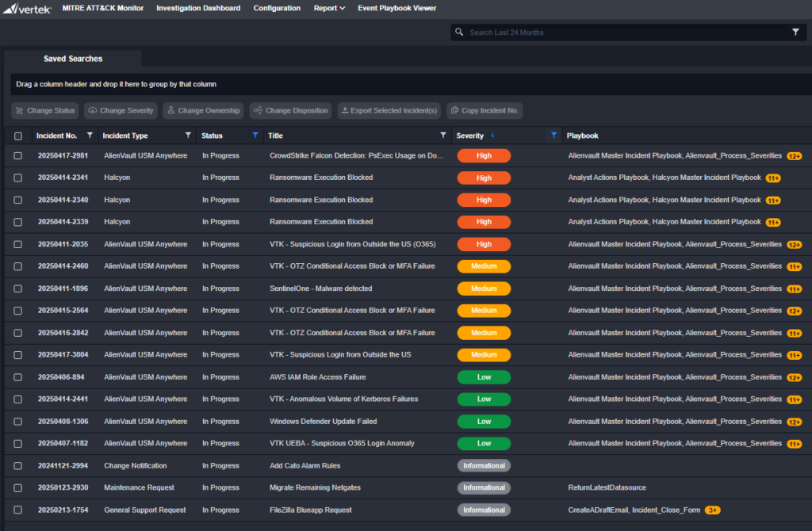
Task: Click the Copy Incident No. button
Action: (485, 111)
